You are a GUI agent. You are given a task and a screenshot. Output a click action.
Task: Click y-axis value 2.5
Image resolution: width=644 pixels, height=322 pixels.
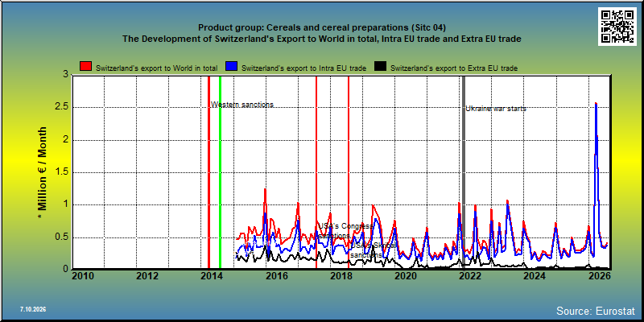pyautogui.click(x=62, y=108)
